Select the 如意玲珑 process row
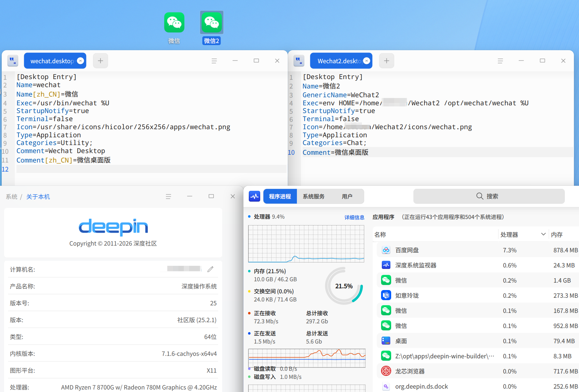 click(x=478, y=295)
